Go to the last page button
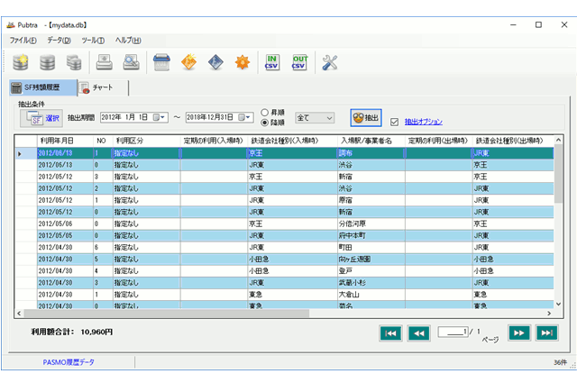This screenshot has width=577, height=392. click(x=546, y=333)
